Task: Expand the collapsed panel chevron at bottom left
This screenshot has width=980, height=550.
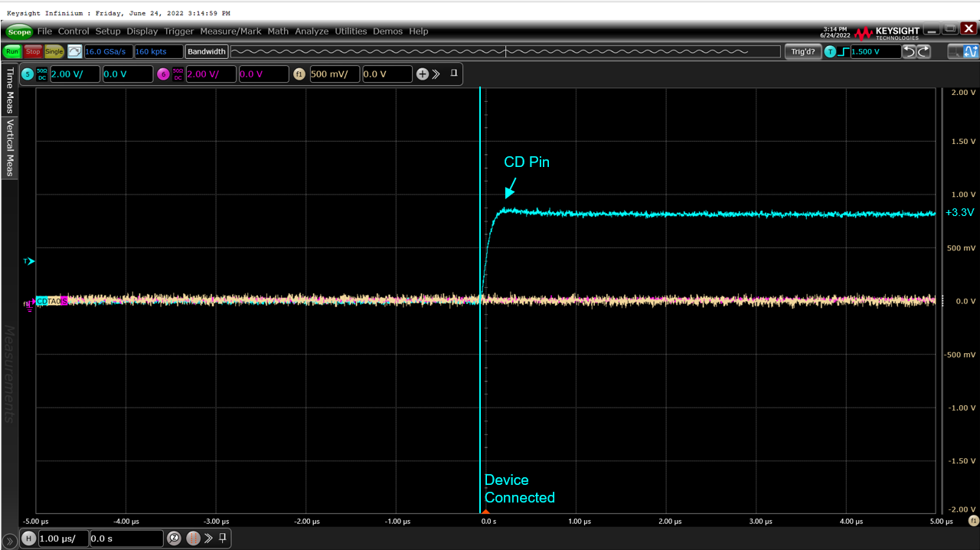Action: point(9,540)
